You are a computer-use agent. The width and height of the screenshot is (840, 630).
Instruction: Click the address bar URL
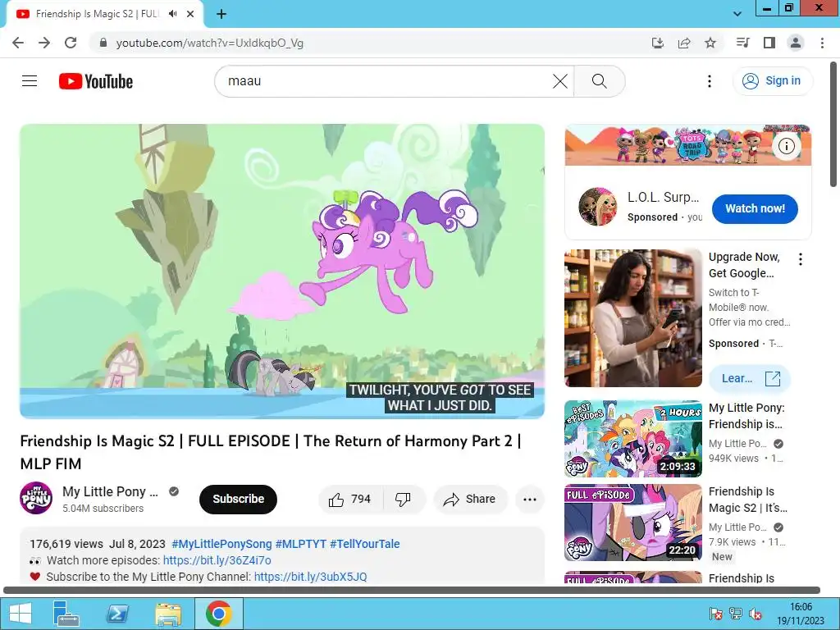click(x=209, y=43)
